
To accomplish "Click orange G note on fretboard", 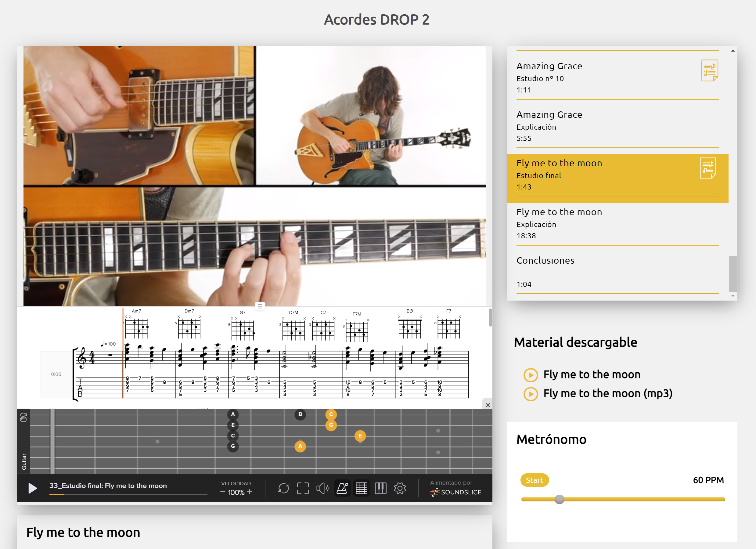I will (331, 425).
